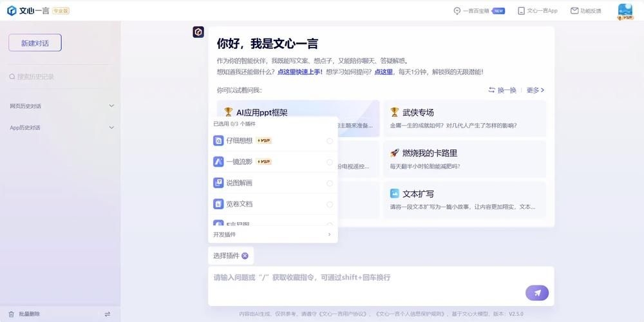644x322 pixels.
Task: Click the send message arrow button
Action: (537, 293)
